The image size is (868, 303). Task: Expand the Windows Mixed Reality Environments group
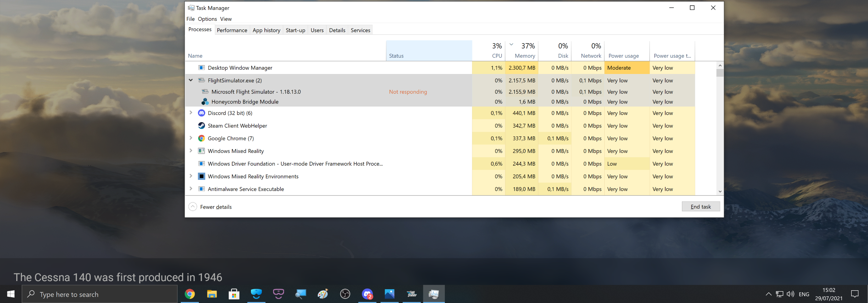click(x=191, y=176)
